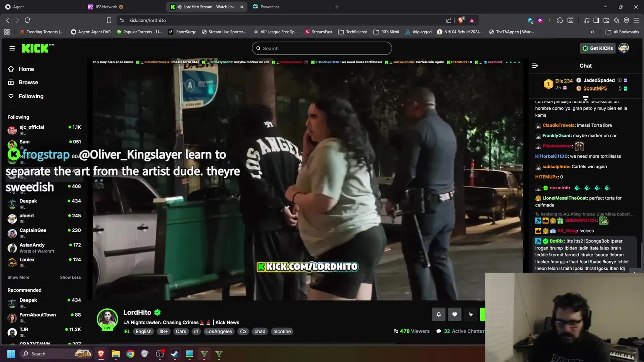The height and width of the screenshot is (362, 644).
Task: Open Following in sidebar
Action: (x=31, y=96)
